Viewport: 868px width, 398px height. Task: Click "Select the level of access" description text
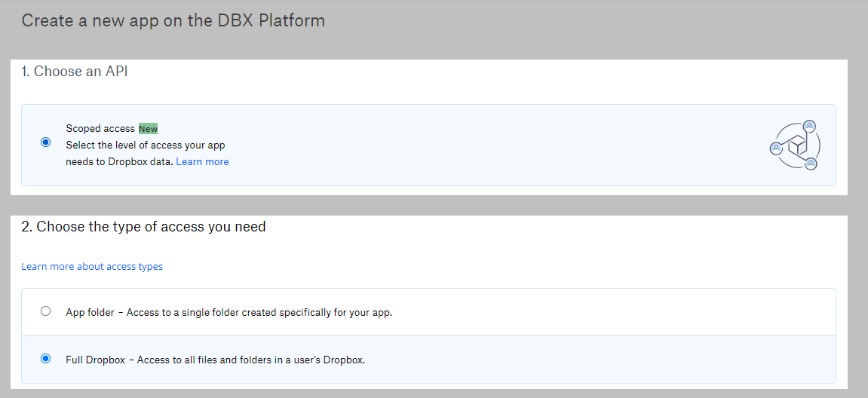tap(145, 145)
